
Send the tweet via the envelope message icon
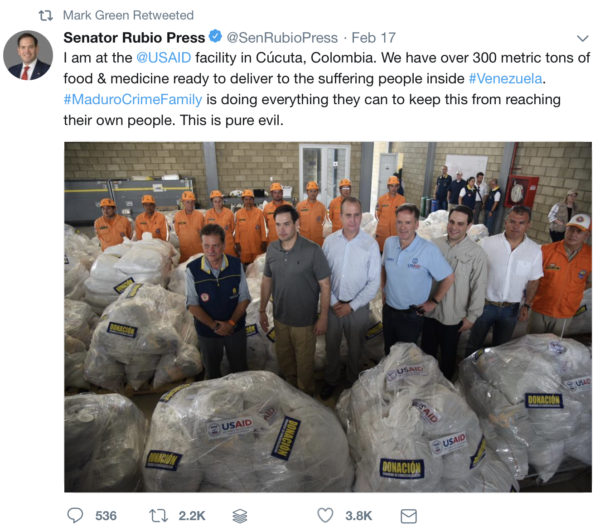click(x=408, y=516)
